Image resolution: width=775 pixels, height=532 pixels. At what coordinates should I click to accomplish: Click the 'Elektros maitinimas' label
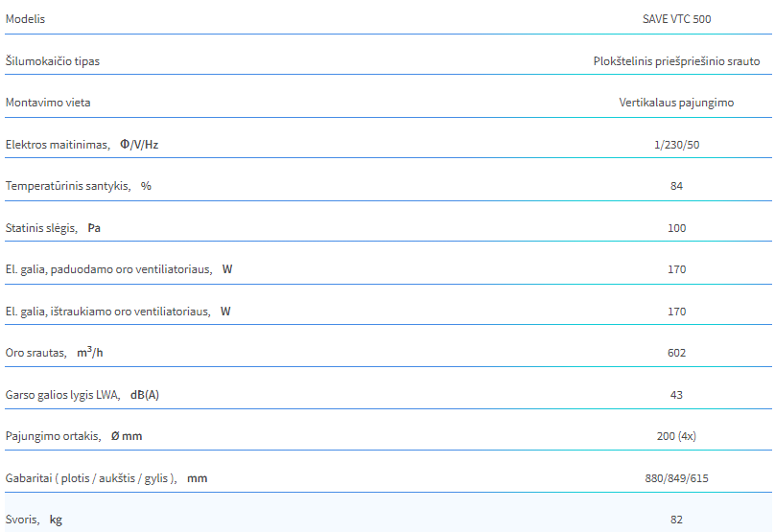[x=58, y=145]
